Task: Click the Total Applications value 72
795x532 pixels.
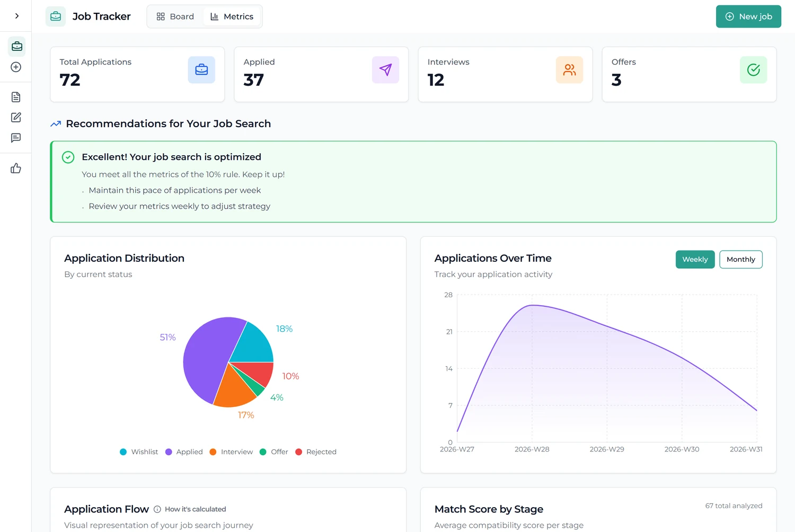Action: click(70, 80)
